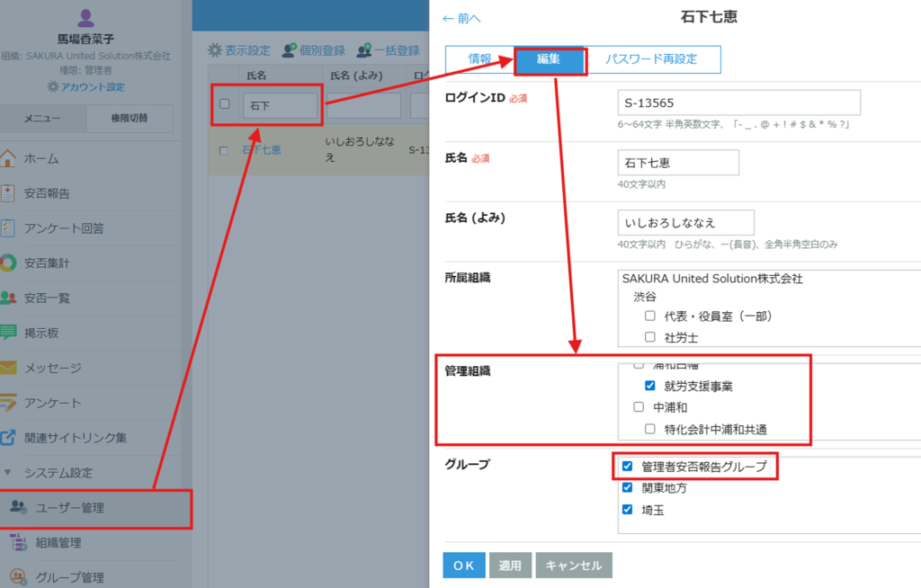The image size is (921, 588).
Task: Click the ログインID input field
Action: 739,102
